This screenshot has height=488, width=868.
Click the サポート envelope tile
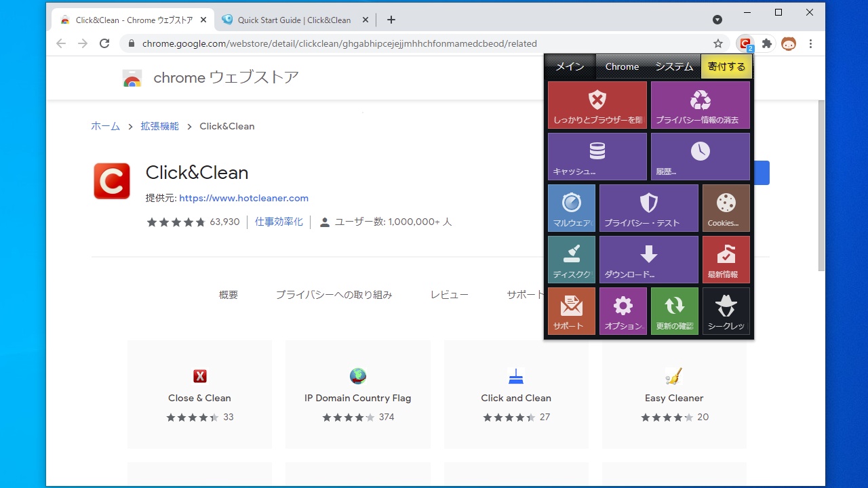pos(572,311)
